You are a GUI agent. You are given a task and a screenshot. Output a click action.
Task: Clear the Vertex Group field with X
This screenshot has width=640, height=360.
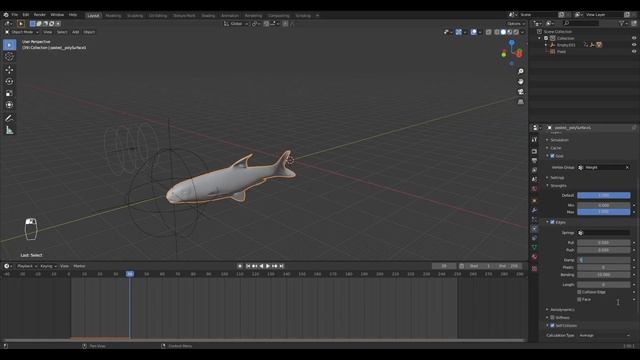click(x=627, y=167)
